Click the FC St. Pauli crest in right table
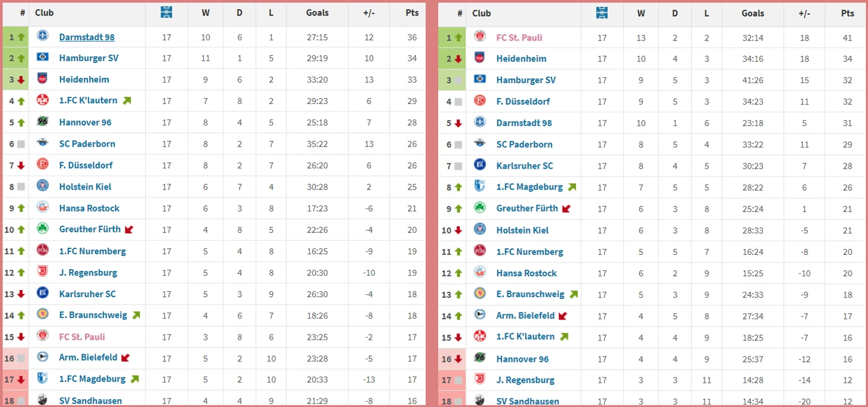This screenshot has height=407, width=868. pos(480,37)
